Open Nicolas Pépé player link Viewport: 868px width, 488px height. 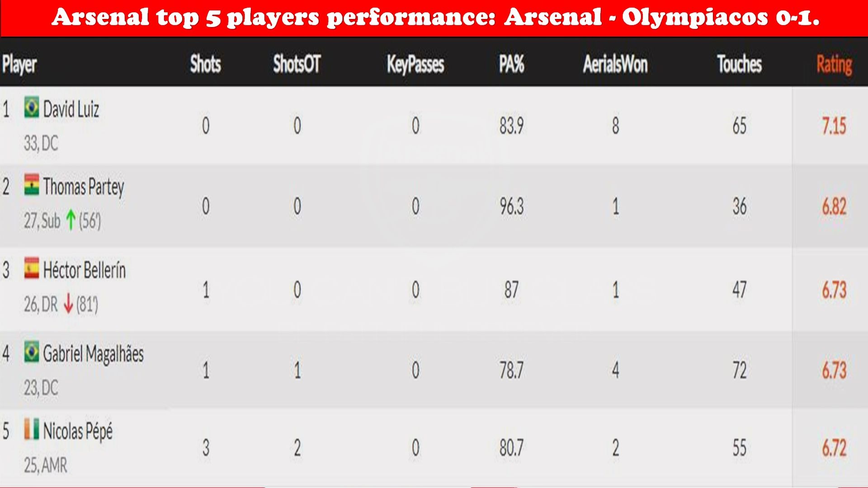[x=78, y=431]
